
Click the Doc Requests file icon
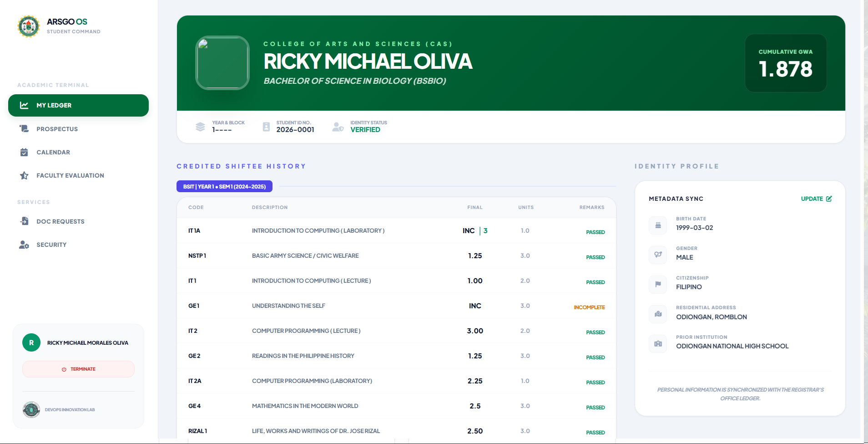click(x=24, y=221)
